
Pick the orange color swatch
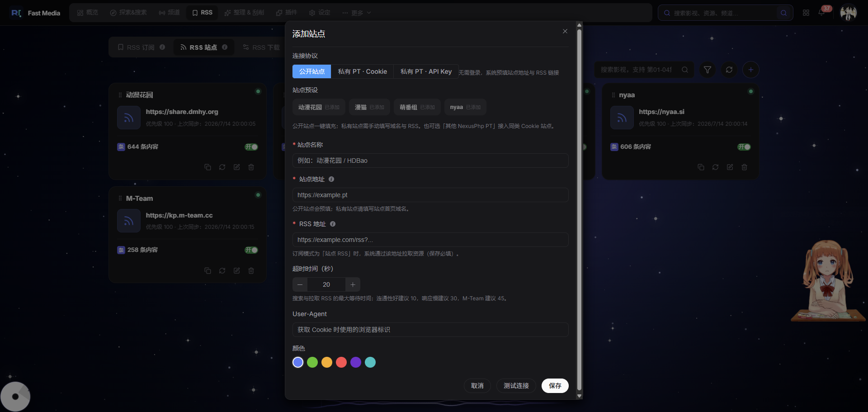[327, 362]
